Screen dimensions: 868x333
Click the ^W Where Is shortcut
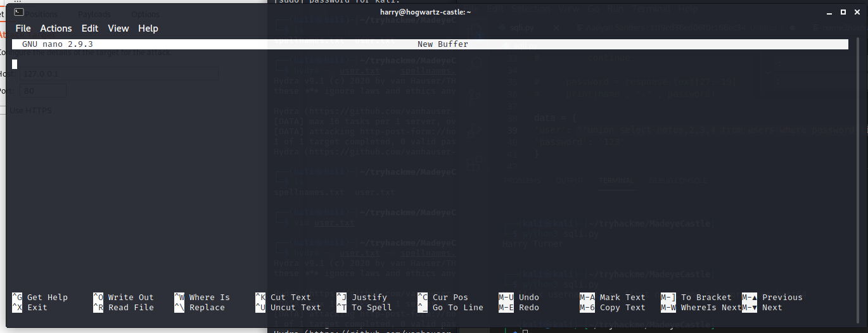click(x=202, y=298)
